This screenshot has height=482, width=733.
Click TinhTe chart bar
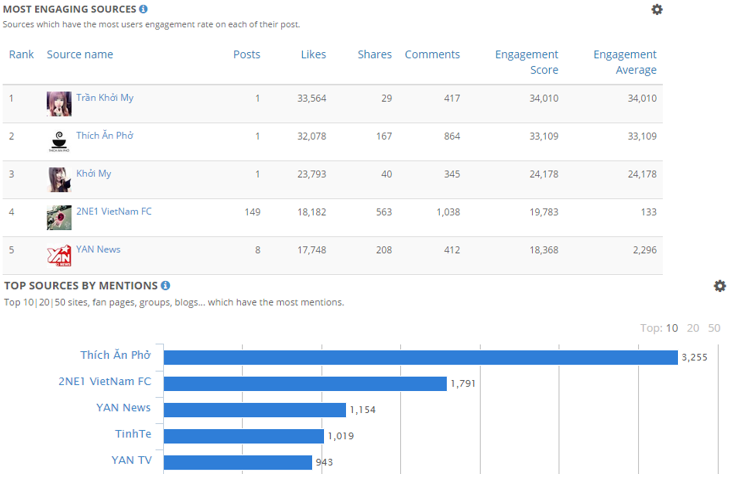[x=244, y=436]
